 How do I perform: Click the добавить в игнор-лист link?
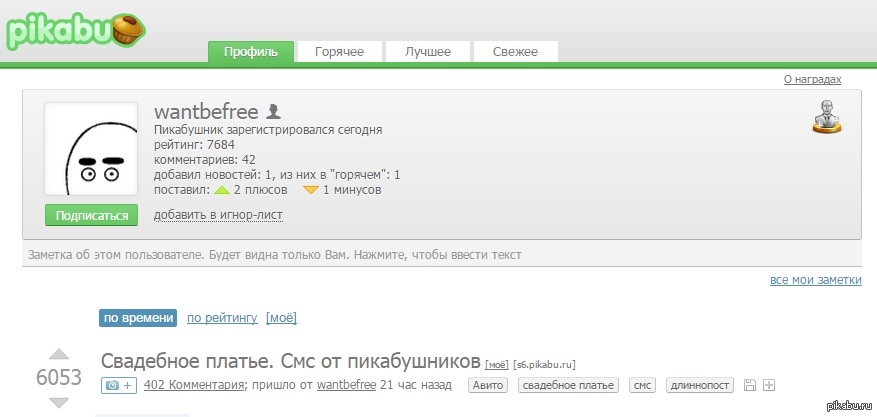218,215
